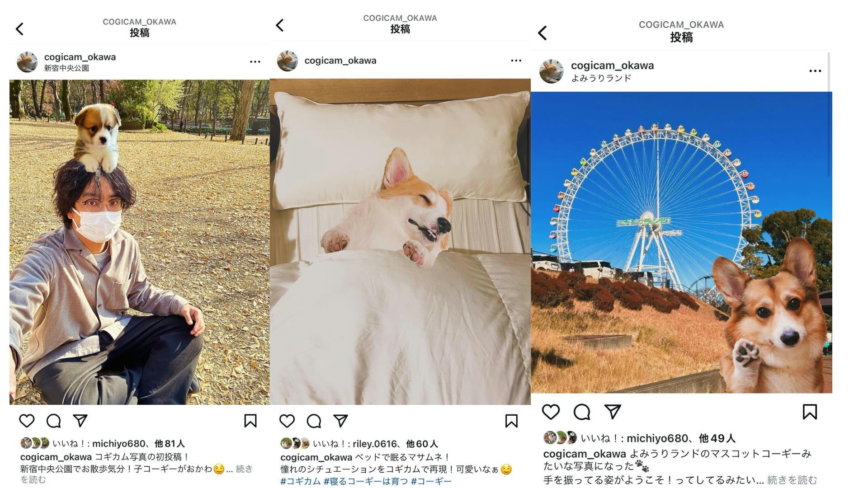Open the よみうりランド location tag
The width and height of the screenshot is (868, 488).
click(601, 78)
